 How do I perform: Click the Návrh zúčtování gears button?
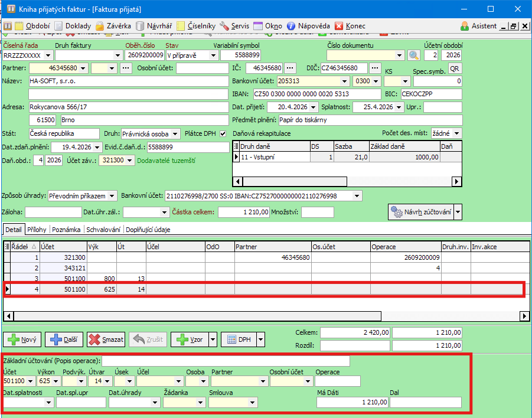420,212
